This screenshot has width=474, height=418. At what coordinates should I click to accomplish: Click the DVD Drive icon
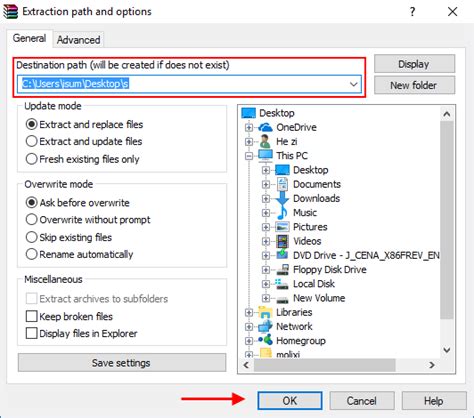282,255
